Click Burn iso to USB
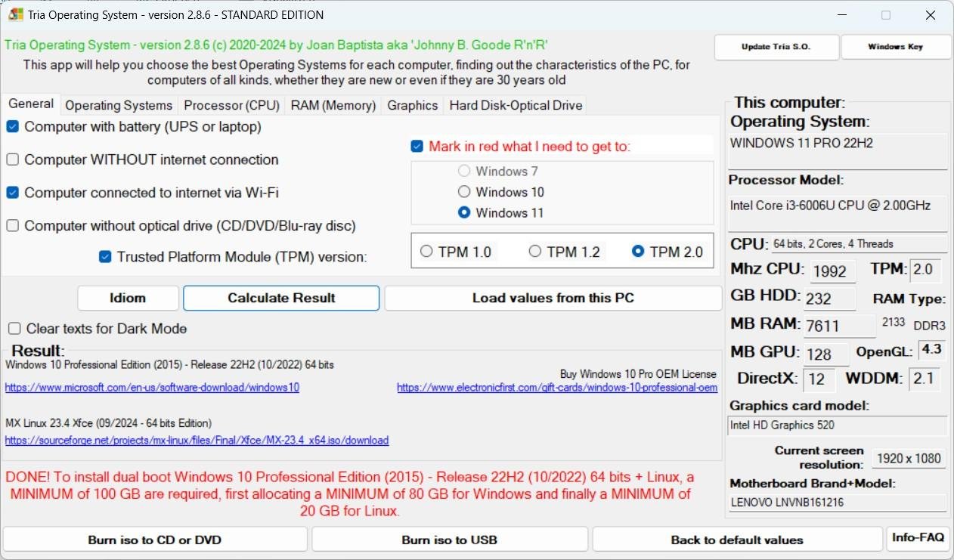Image resolution: width=954 pixels, height=560 pixels. [x=450, y=540]
